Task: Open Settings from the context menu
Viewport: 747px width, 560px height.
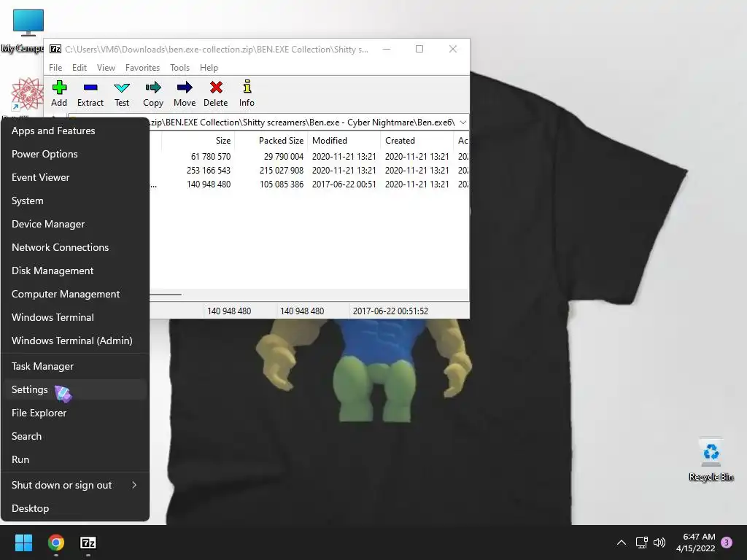Action: click(x=75, y=389)
